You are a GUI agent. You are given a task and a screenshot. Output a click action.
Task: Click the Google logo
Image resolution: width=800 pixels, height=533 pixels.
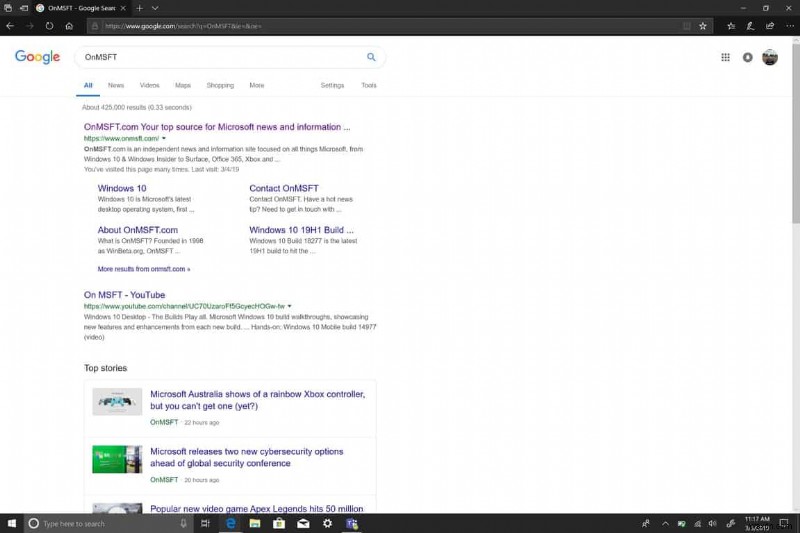pyautogui.click(x=37, y=57)
